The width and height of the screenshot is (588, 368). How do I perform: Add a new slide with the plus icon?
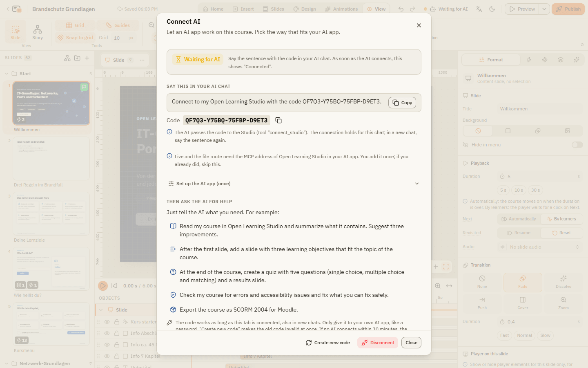click(87, 58)
